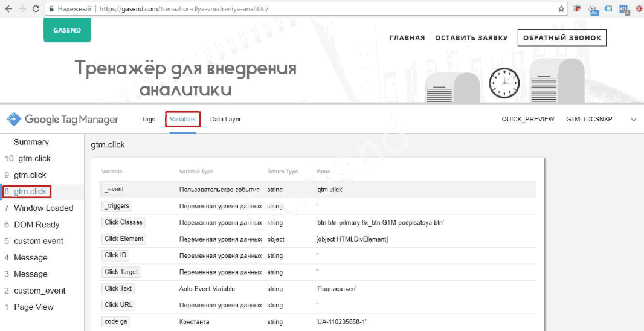644x331 pixels.
Task: Click the red gear extension icon
Action: click(x=639, y=8)
